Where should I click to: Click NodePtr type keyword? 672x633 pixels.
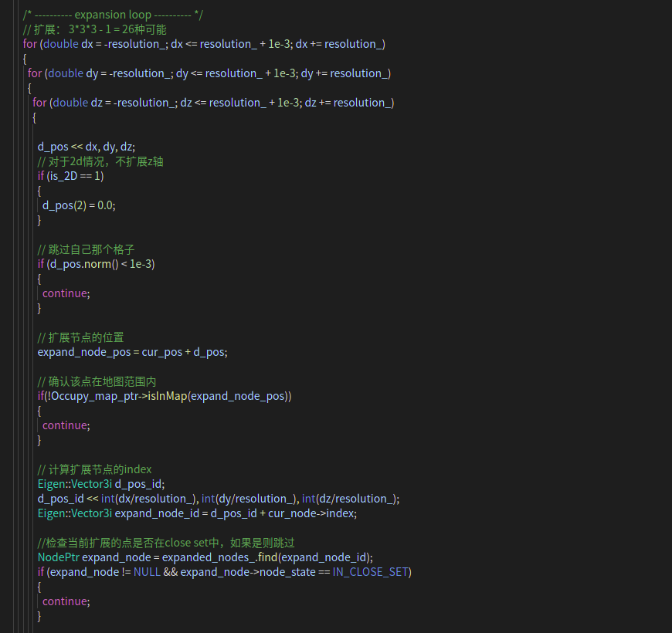coord(59,557)
